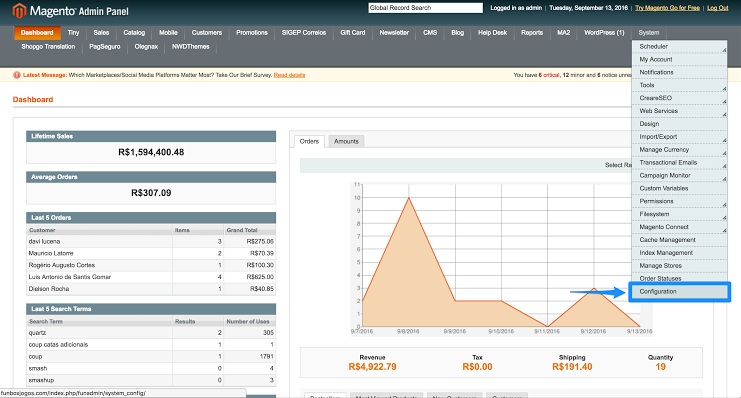Click customer Mauricio Latorre row
This screenshot has width=741, height=398.
(x=151, y=253)
